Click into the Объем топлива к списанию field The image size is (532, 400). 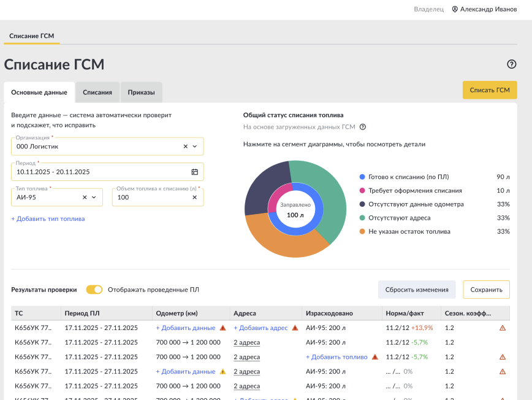150,198
